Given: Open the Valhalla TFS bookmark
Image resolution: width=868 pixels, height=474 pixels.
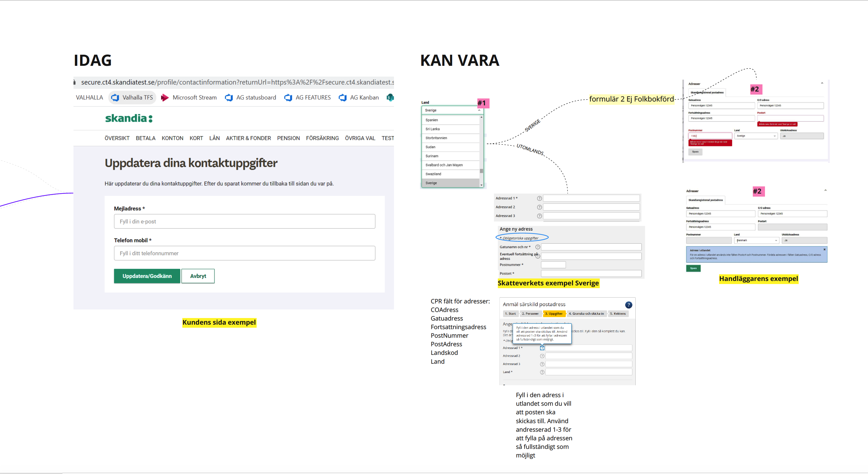Looking at the screenshot, I should click(x=132, y=98).
